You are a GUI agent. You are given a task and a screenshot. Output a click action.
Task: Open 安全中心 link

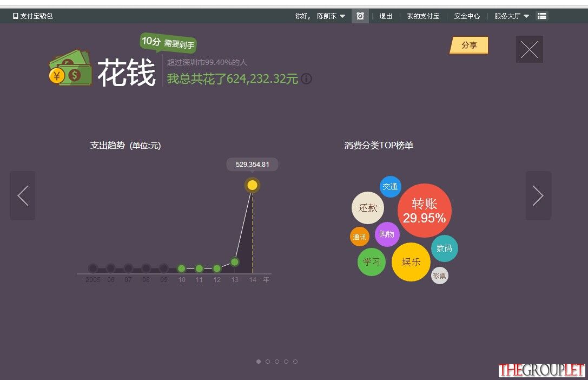pyautogui.click(x=467, y=16)
